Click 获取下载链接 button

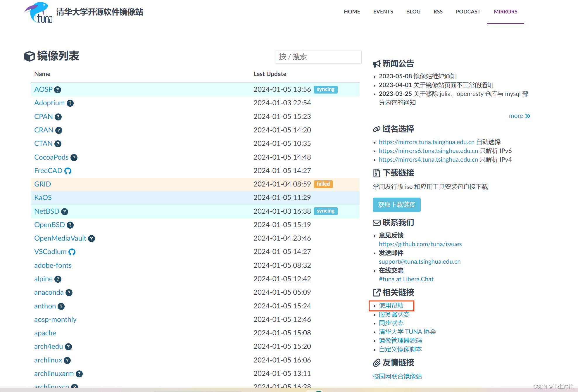click(x=396, y=204)
